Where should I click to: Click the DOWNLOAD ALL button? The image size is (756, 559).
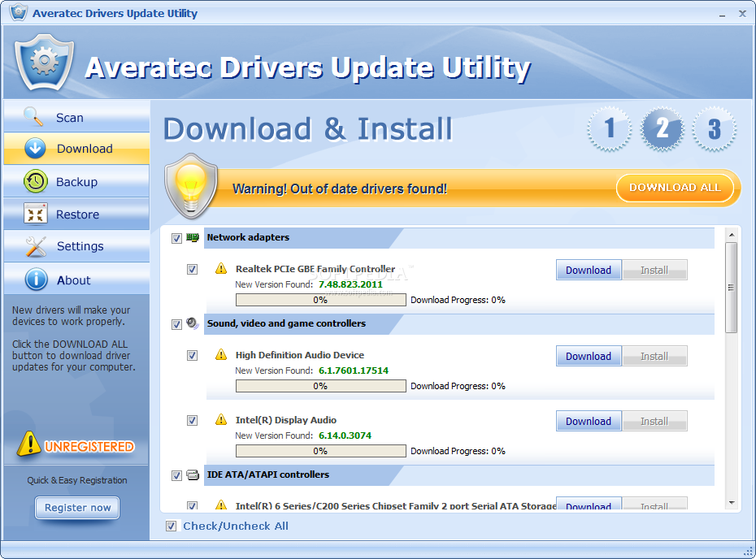675,188
